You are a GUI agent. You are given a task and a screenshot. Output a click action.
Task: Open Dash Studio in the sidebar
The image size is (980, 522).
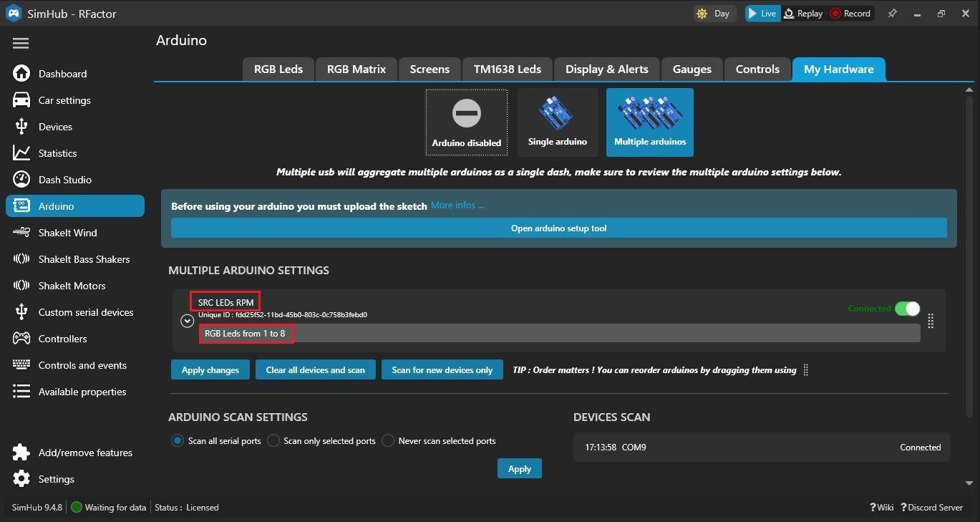75,180
